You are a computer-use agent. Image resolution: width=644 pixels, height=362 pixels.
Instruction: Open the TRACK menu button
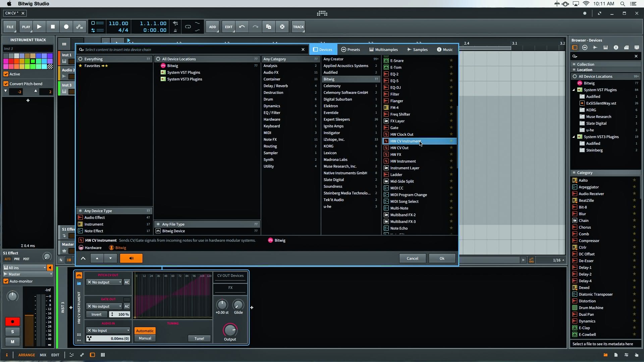pyautogui.click(x=298, y=27)
